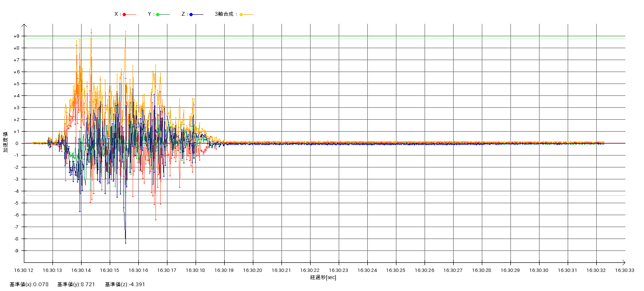Click the 0 y-axis tick label
The width and height of the screenshot is (644, 291).
click(17, 144)
